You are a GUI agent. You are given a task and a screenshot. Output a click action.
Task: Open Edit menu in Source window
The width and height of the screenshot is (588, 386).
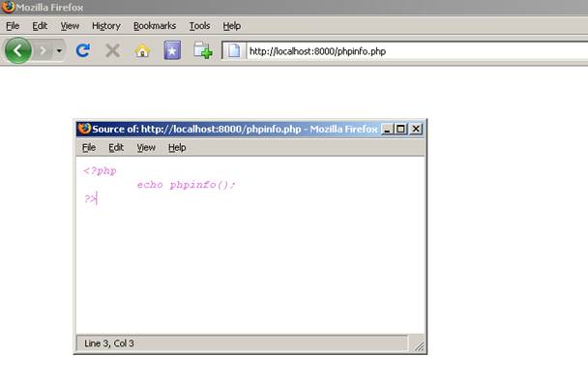coord(116,147)
